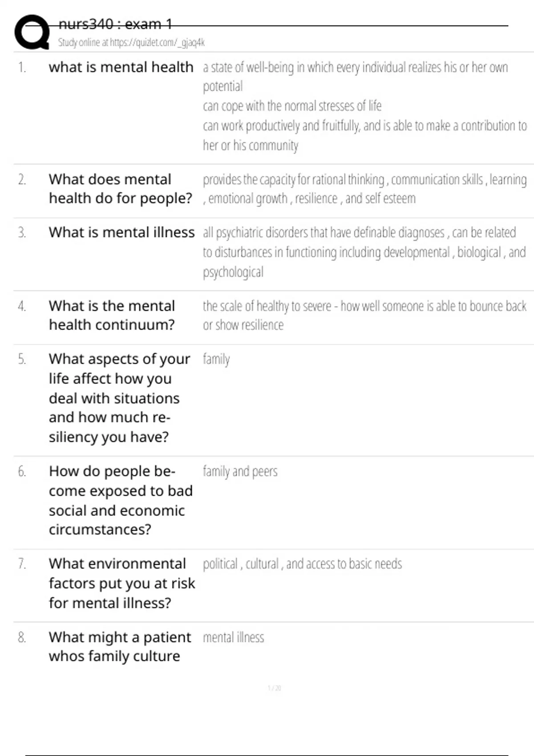The width and height of the screenshot is (534, 756).
Task: Select question about aspects affecting resiliency
Action: (120, 398)
